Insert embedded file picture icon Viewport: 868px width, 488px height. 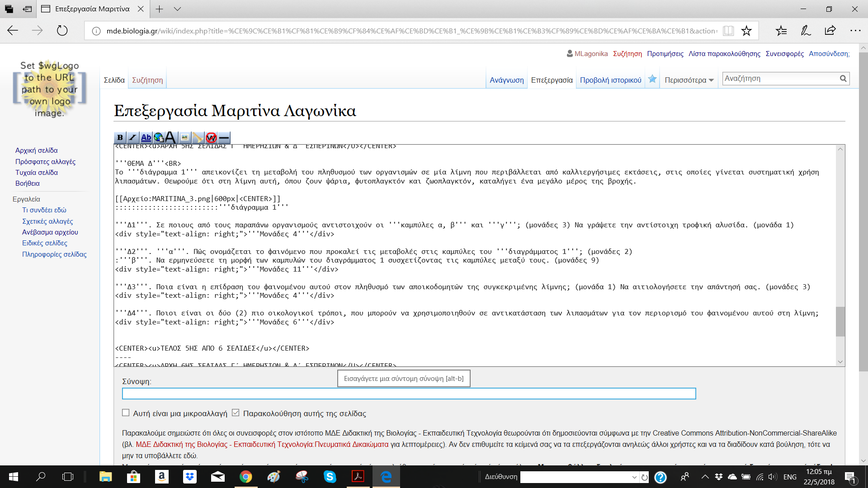pos(184,137)
